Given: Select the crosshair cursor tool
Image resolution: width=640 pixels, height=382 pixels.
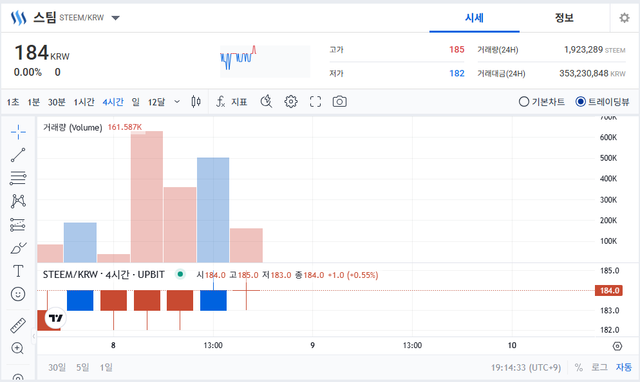Looking at the screenshot, I should click(x=18, y=132).
